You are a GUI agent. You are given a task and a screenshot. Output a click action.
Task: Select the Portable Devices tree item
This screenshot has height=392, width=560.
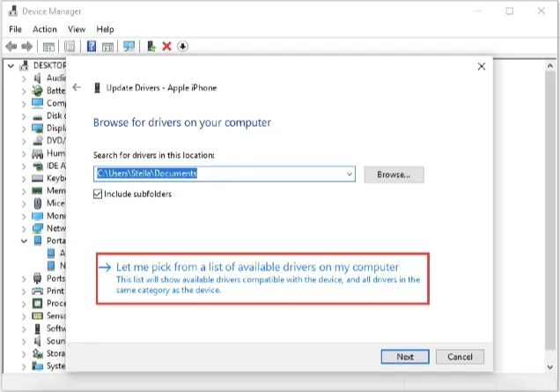tap(55, 240)
